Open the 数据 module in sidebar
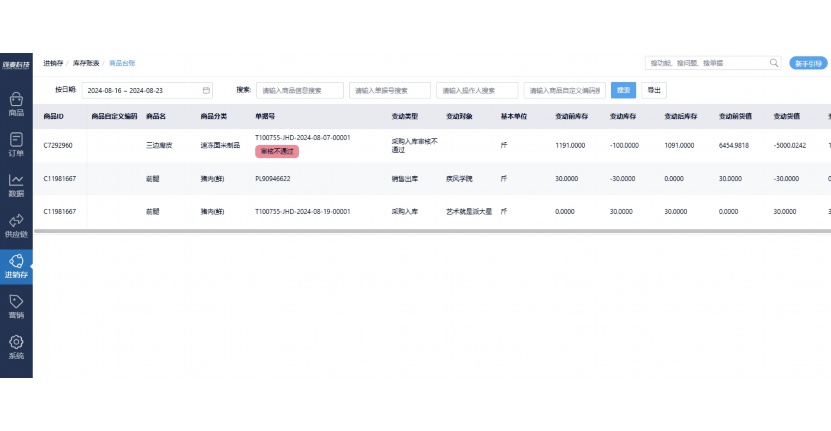The width and height of the screenshot is (831, 431). (16, 186)
